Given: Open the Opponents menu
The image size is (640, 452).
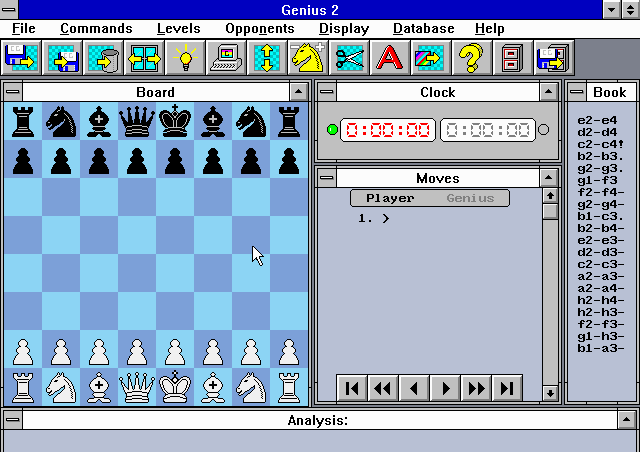Looking at the screenshot, I should [x=259, y=29].
